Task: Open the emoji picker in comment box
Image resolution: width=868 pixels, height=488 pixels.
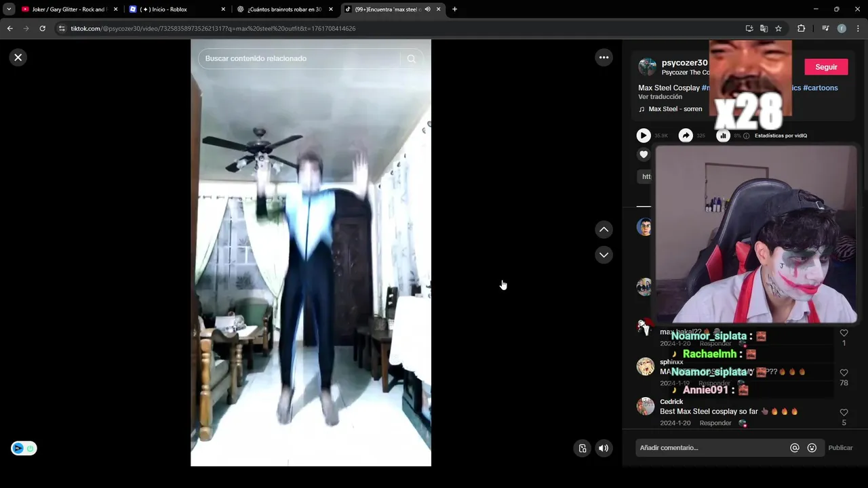Action: click(x=812, y=448)
